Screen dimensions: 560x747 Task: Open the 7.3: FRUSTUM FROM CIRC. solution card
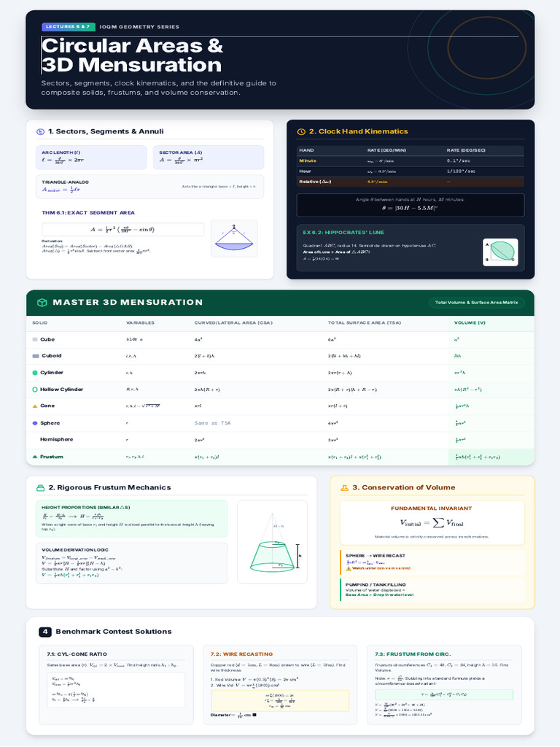click(444, 684)
